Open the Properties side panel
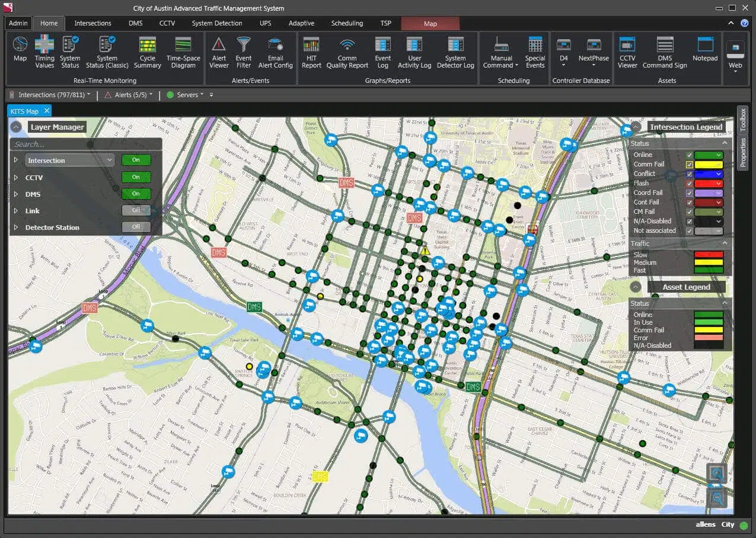 [742, 153]
